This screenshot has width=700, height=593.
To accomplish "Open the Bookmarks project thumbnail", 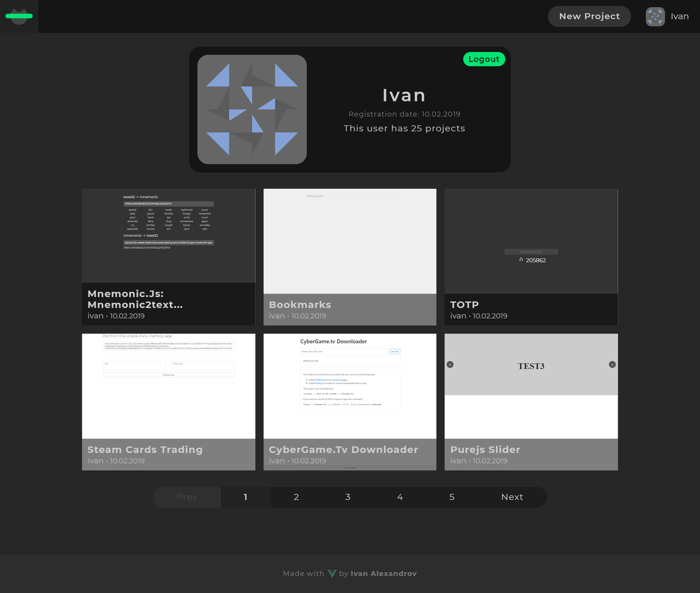I will pos(349,241).
